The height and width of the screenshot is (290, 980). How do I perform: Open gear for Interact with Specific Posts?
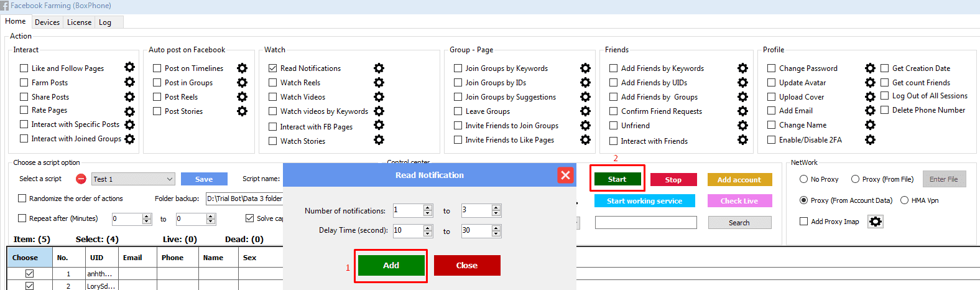point(129,124)
